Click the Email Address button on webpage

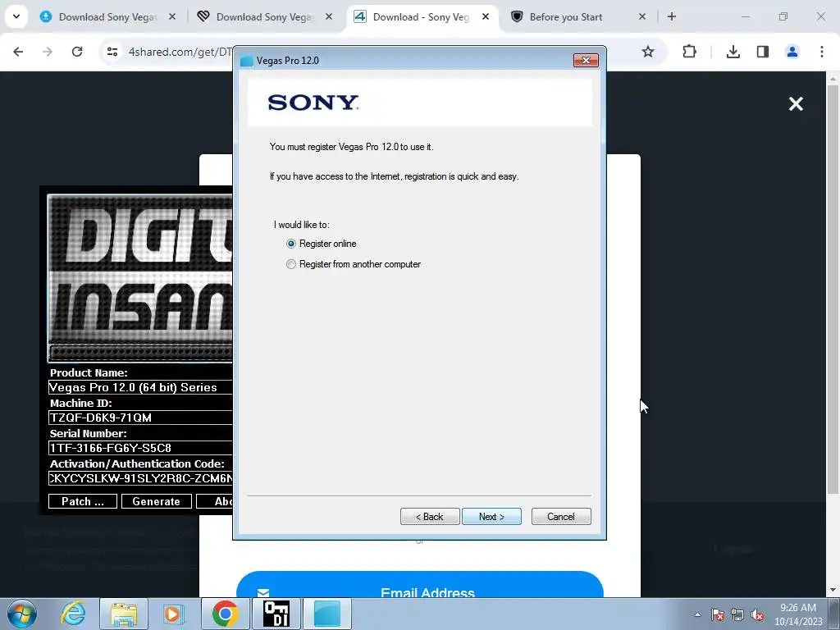tap(420, 585)
